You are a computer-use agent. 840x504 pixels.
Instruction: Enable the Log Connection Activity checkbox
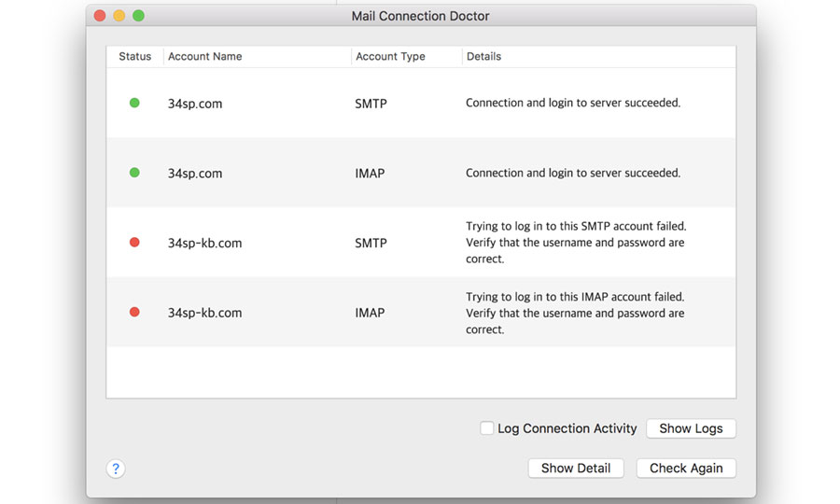coord(486,428)
